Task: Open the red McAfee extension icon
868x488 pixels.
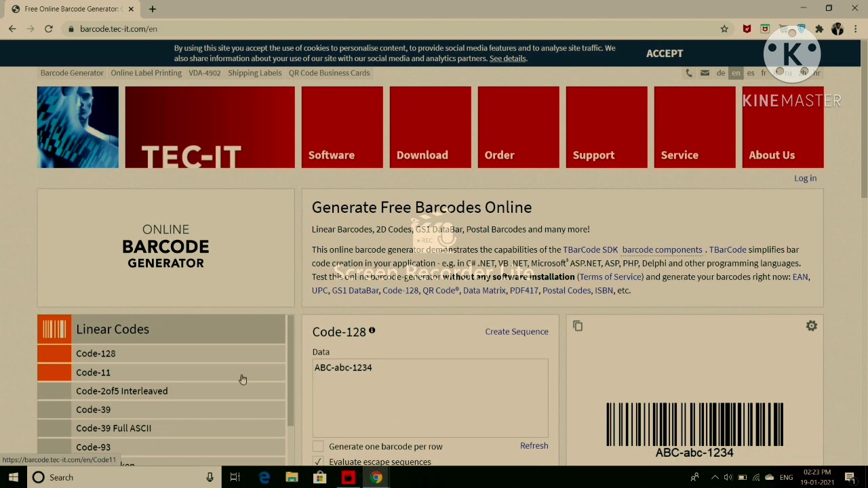Action: click(747, 29)
